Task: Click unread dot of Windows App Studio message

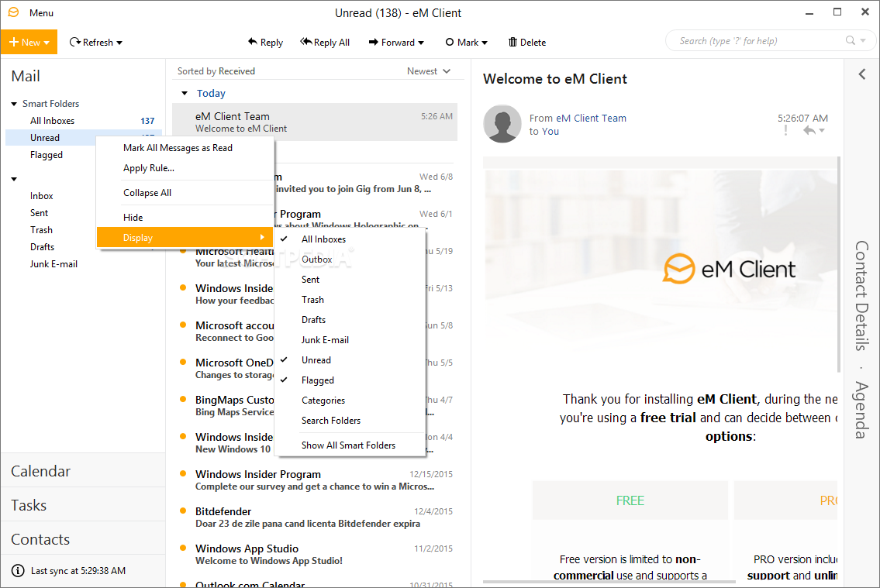Action: point(183,548)
